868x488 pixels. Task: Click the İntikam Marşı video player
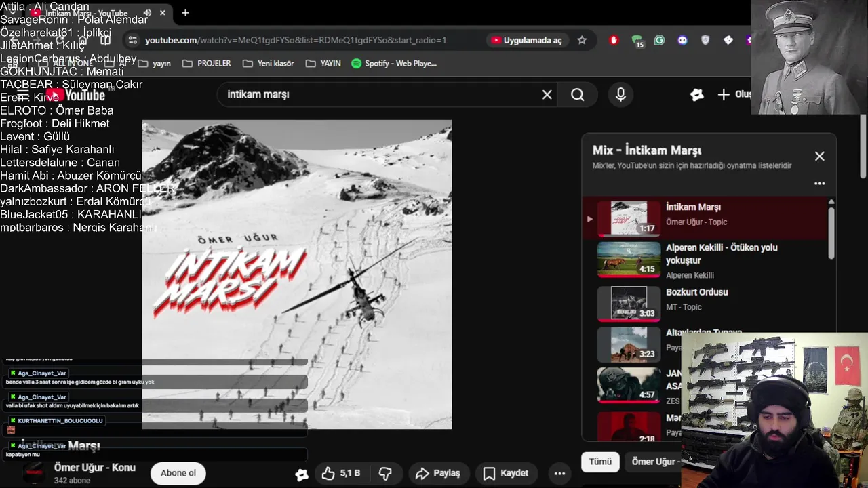click(x=297, y=274)
